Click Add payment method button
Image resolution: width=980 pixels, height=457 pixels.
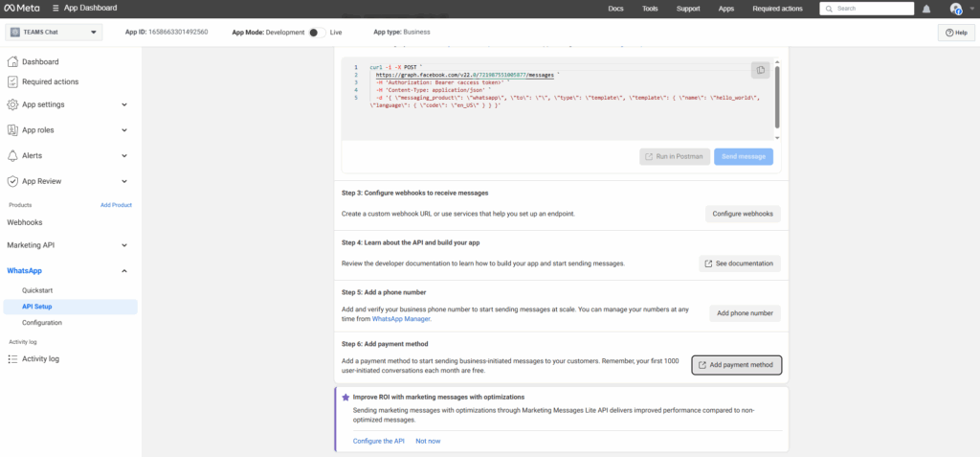[x=737, y=365]
